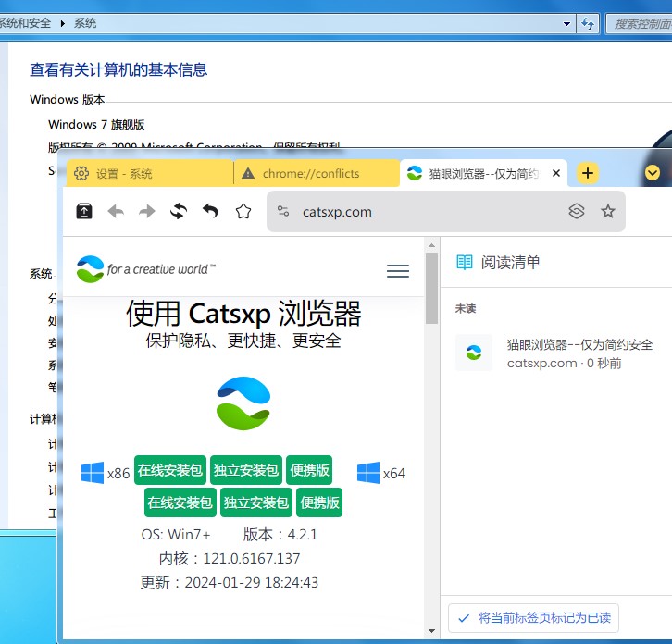Screen dimensions: 672x644
Task: Click the favicon of the reading list entry
Action: (474, 353)
